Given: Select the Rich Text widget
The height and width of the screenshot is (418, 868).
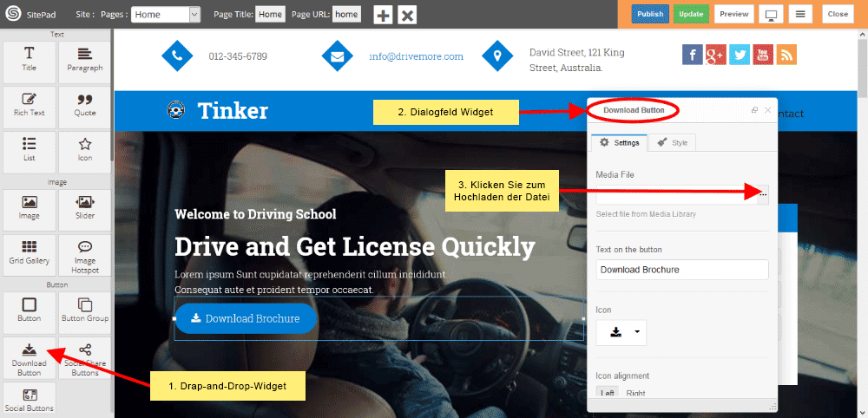Looking at the screenshot, I should [29, 108].
